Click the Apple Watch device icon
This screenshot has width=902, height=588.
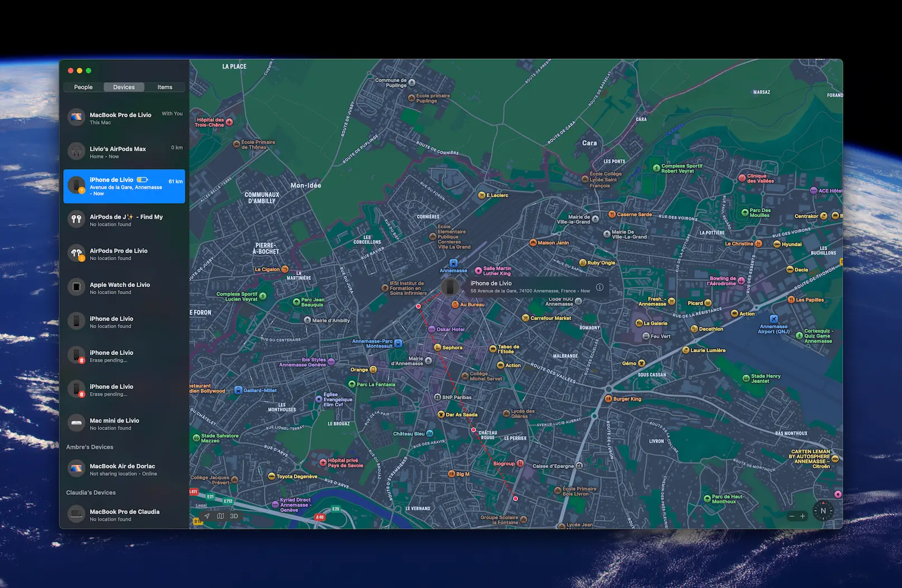click(76, 287)
